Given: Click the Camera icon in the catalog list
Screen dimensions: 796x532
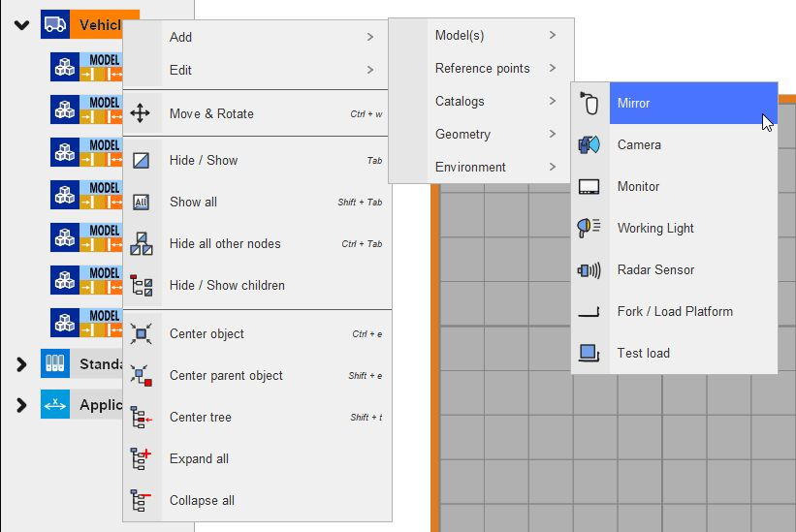Looking at the screenshot, I should pos(589,144).
